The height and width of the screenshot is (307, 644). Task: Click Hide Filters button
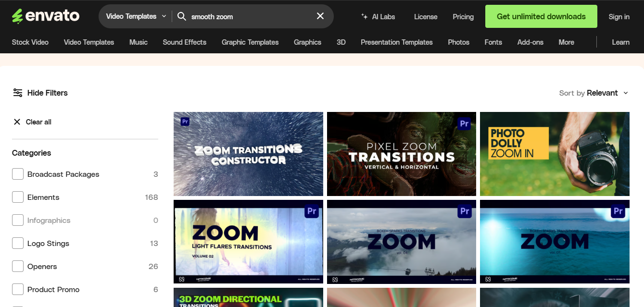40,93
